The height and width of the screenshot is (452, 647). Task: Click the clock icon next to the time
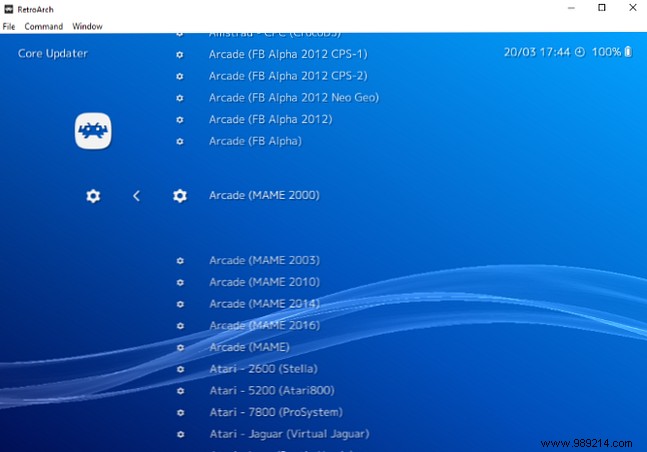click(x=580, y=52)
